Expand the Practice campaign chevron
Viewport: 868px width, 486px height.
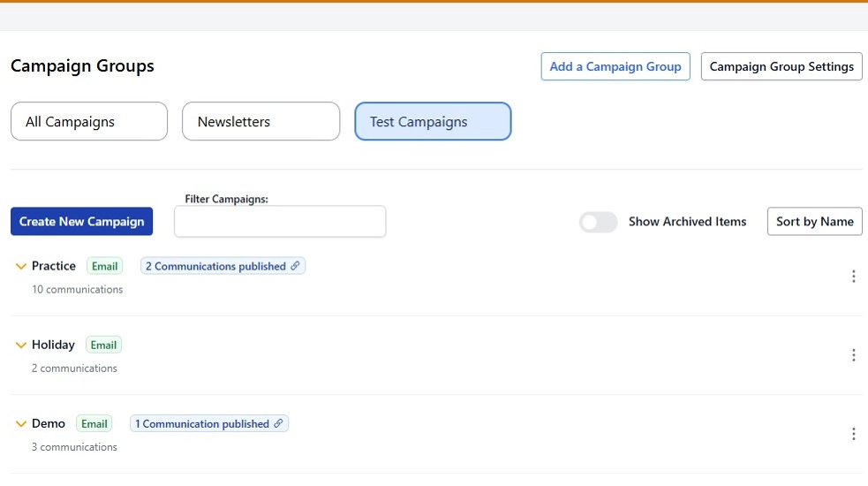point(21,267)
